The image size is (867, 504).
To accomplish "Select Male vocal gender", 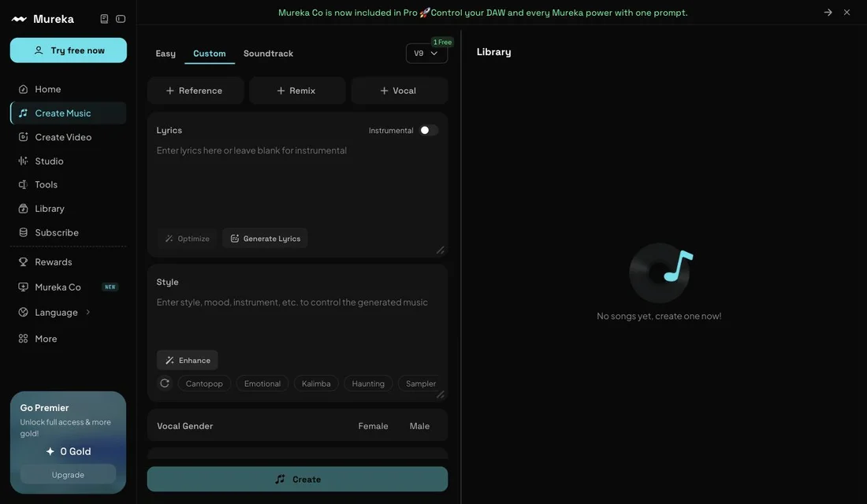I will (x=419, y=426).
